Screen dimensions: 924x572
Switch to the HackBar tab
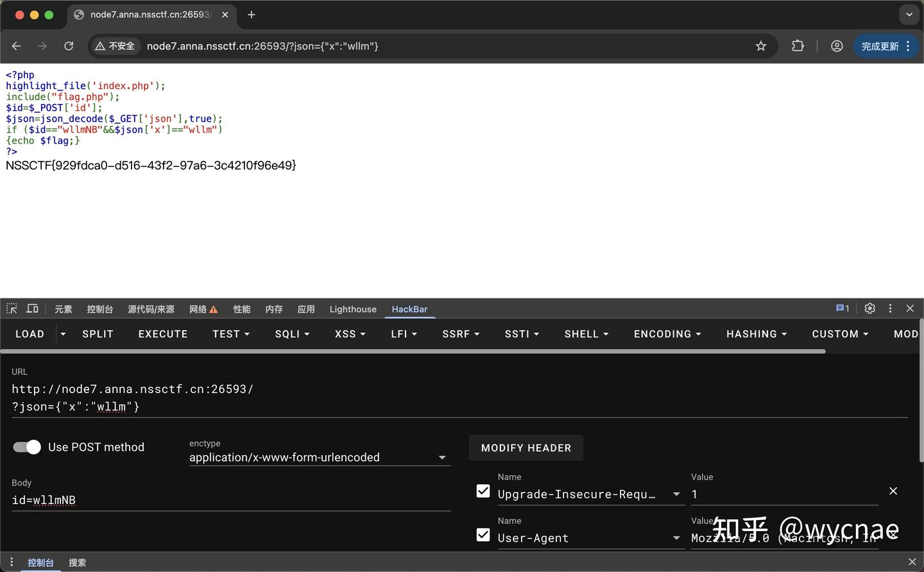[x=409, y=308]
